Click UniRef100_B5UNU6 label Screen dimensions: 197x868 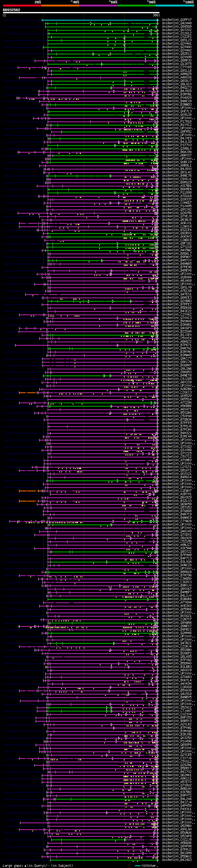pos(177,833)
